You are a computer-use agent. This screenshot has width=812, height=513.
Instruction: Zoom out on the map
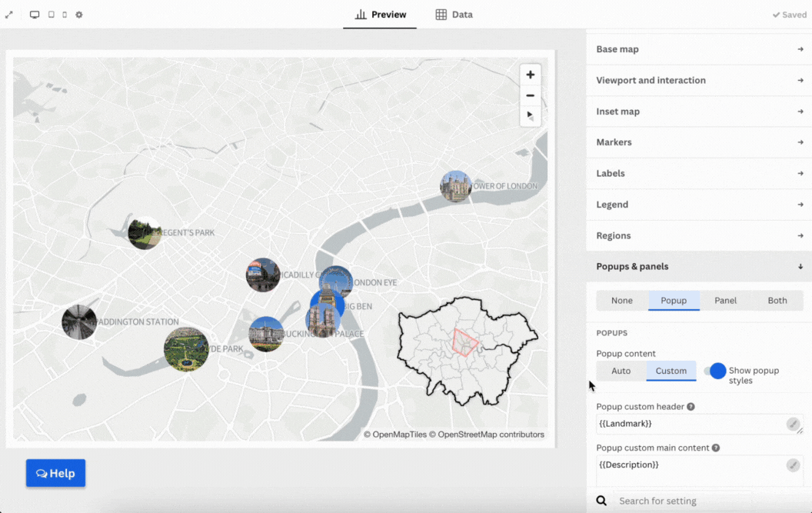(530, 95)
